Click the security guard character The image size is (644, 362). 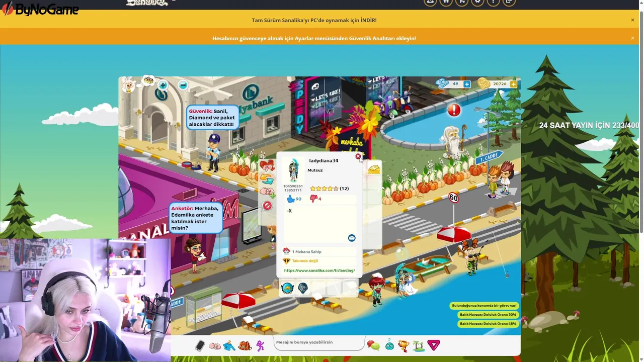[214, 152]
